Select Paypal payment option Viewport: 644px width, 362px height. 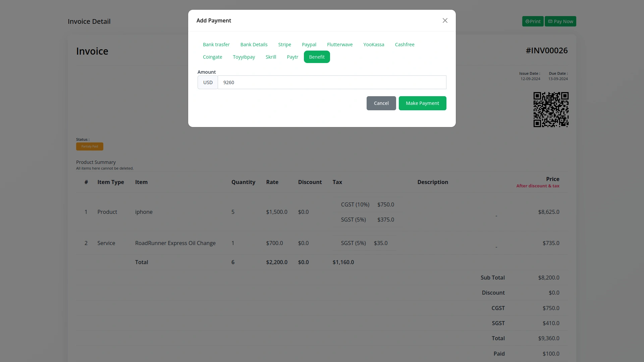click(x=309, y=45)
